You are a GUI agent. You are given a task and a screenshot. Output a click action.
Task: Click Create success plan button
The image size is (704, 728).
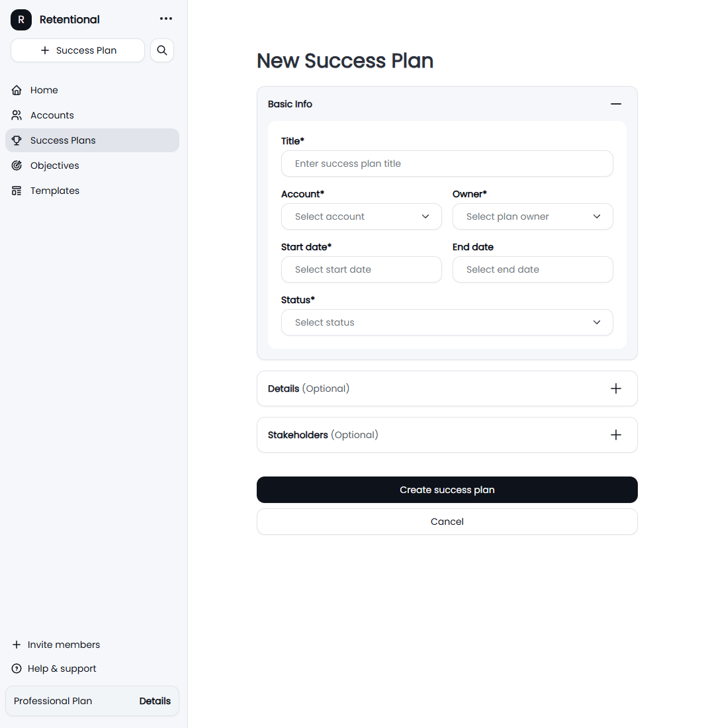click(x=447, y=490)
